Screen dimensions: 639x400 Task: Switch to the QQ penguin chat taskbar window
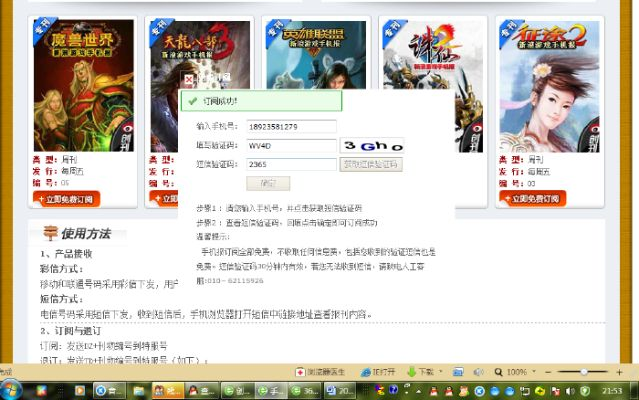(x=203, y=391)
